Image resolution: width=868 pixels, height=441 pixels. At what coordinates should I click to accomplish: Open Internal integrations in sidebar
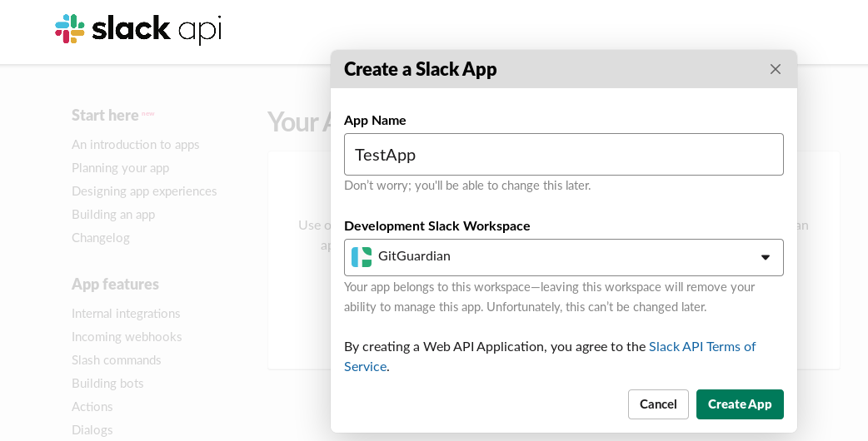pyautogui.click(x=126, y=314)
